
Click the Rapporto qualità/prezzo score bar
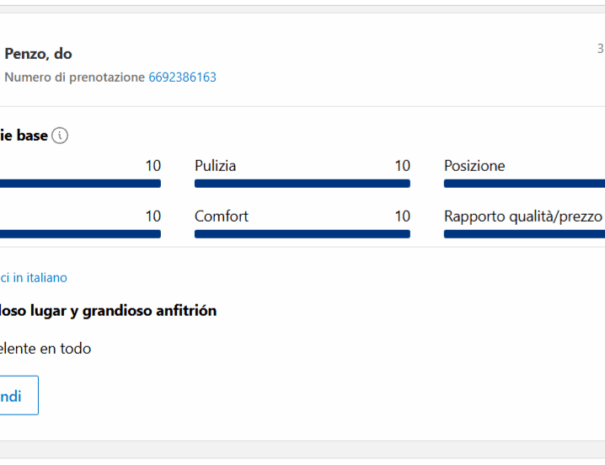click(524, 234)
